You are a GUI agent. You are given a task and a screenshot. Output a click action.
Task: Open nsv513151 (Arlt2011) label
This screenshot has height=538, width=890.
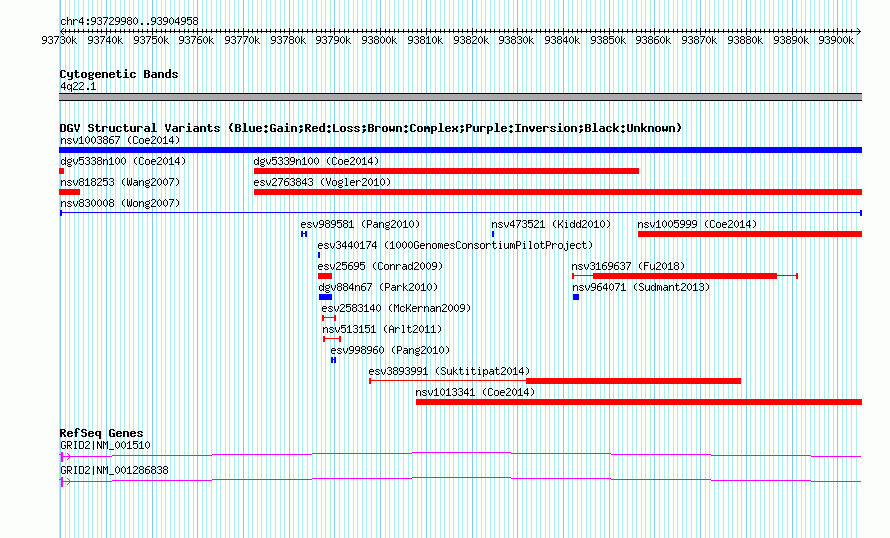click(382, 329)
